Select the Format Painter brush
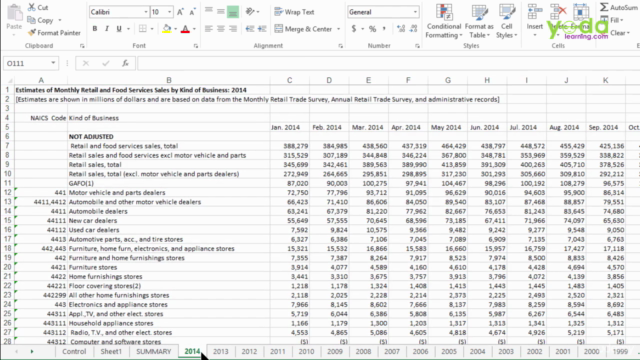 [31, 33]
